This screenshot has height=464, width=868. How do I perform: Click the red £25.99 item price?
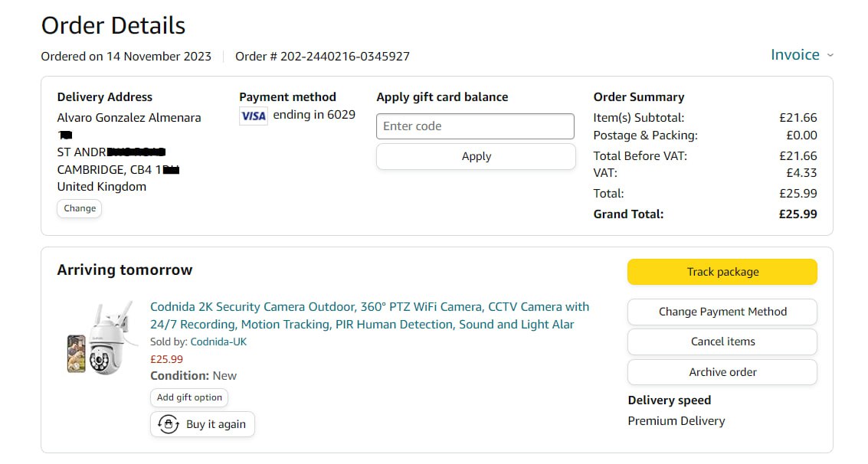[x=166, y=358]
